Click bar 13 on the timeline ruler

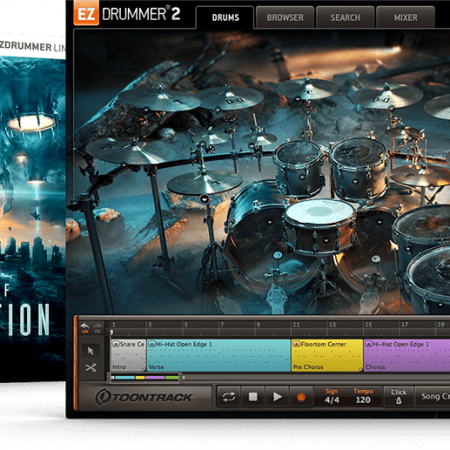pyautogui.click(x=332, y=325)
